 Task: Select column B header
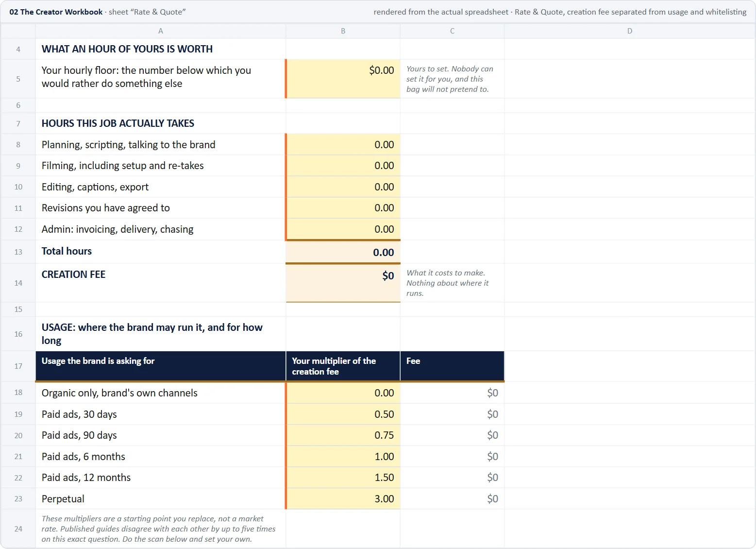(343, 31)
